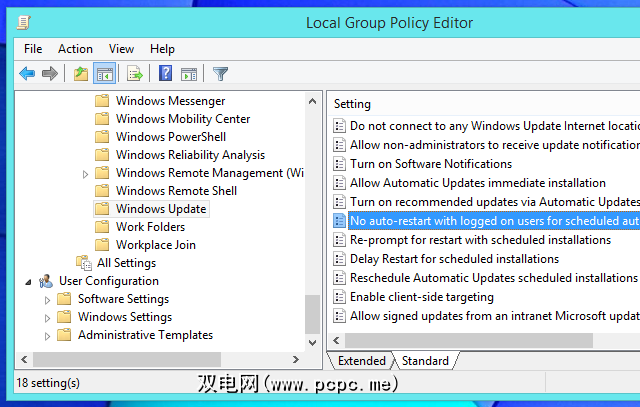
Task: Click the Local Group Policy Editor title icon
Action: coord(24,22)
